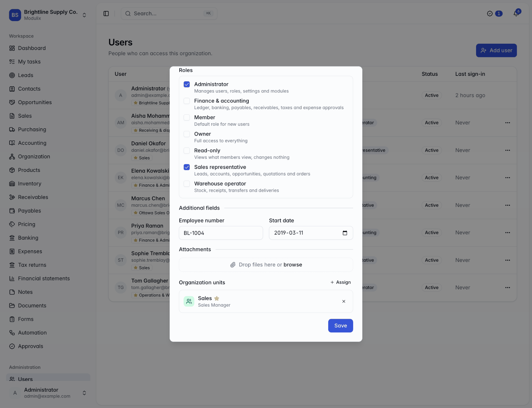Open row actions for Daniel Okafor
Image resolution: width=532 pixels, height=408 pixels.
click(508, 150)
